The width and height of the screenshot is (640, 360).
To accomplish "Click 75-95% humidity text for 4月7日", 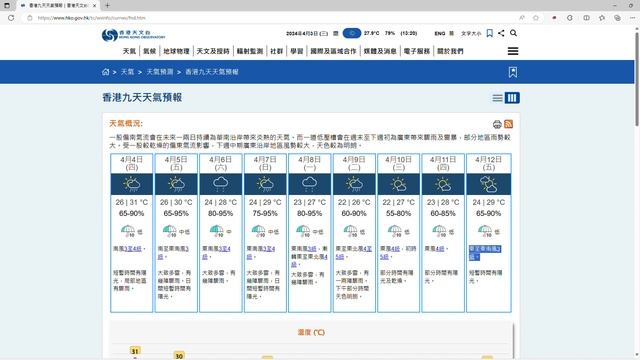I will [265, 213].
